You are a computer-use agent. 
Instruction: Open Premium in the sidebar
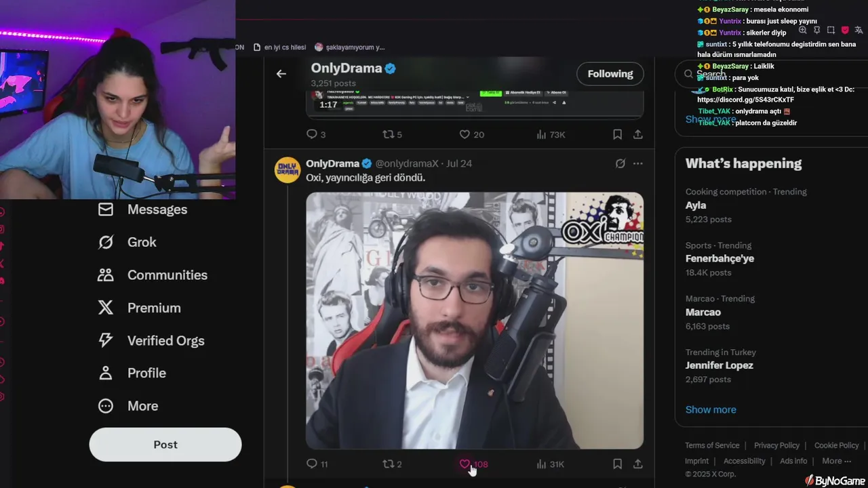[x=139, y=308]
